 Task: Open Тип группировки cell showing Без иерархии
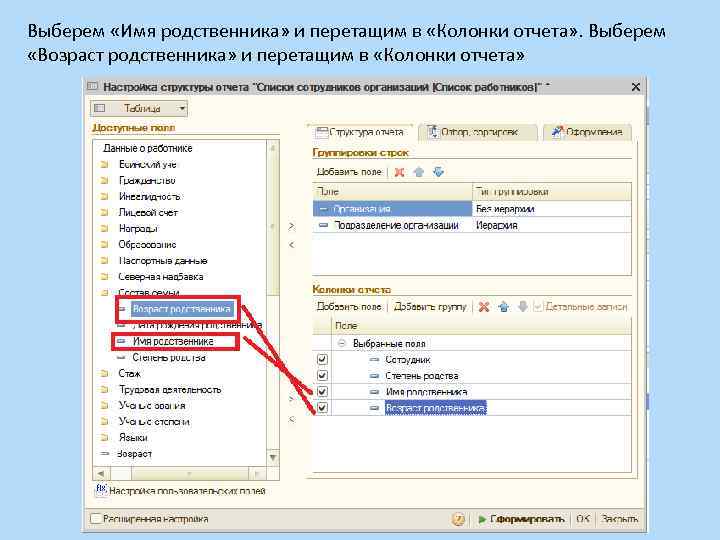tap(551, 209)
